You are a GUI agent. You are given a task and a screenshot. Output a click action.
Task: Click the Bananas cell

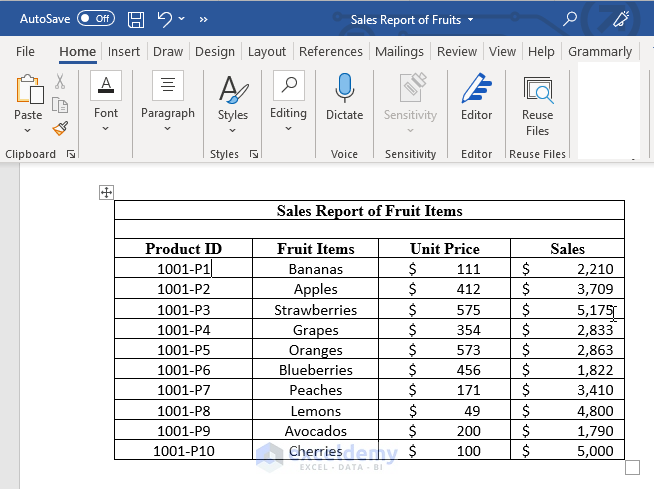click(x=316, y=268)
